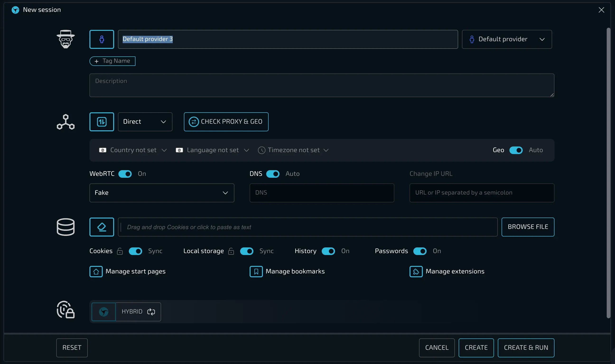Toggle the WebRTC switch

[125, 174]
